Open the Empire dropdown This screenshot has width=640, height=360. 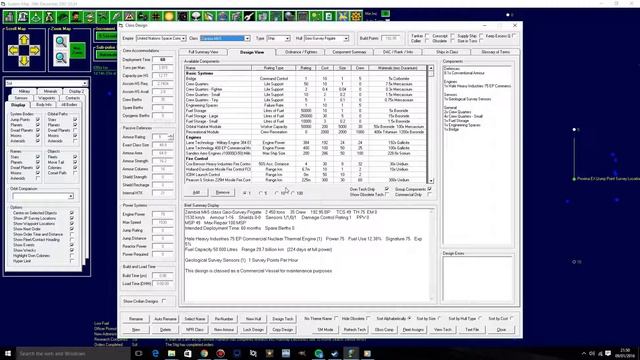[183, 38]
